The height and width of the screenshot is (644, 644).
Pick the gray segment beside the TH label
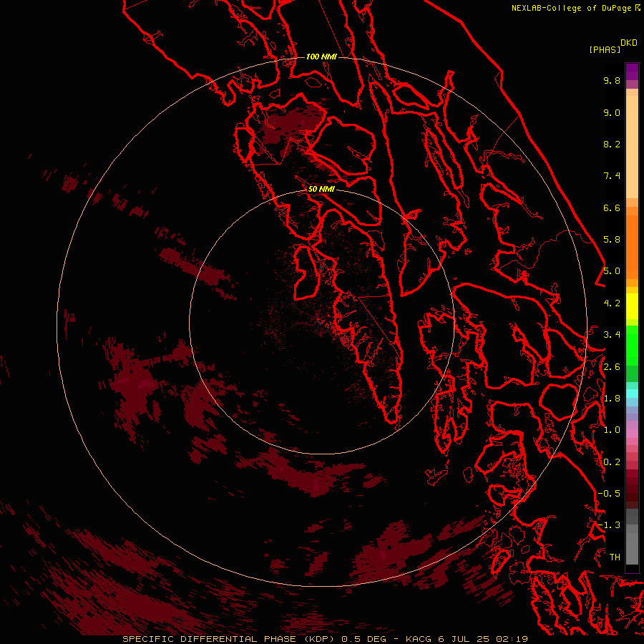click(632, 550)
